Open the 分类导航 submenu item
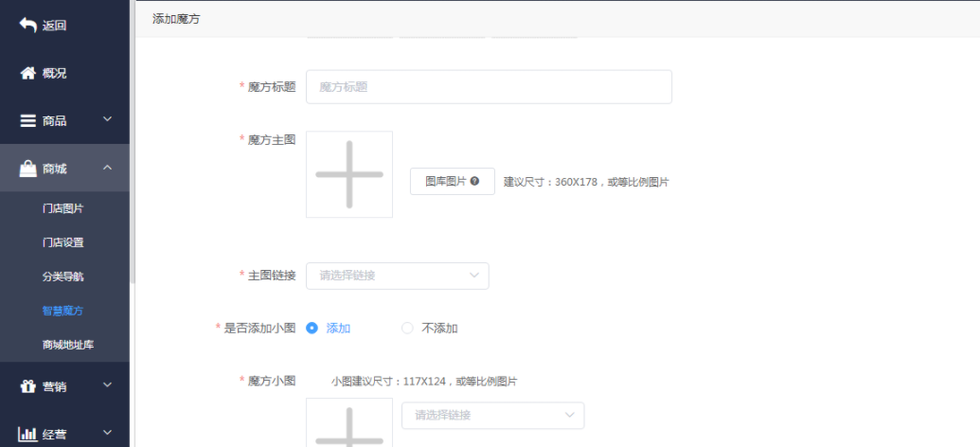The height and width of the screenshot is (447, 980). (63, 277)
